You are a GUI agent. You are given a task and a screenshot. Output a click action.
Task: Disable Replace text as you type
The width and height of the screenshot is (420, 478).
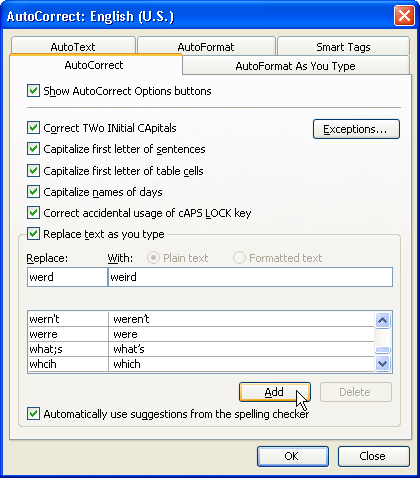pyautogui.click(x=33, y=234)
